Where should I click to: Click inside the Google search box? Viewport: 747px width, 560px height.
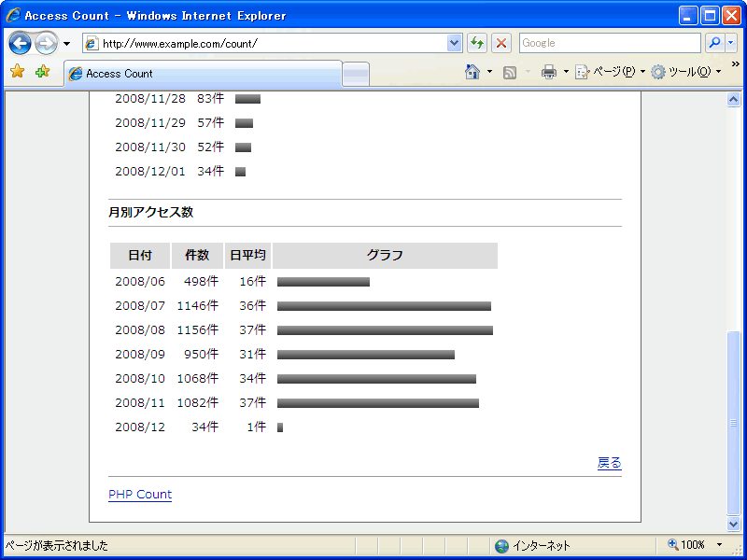point(609,43)
